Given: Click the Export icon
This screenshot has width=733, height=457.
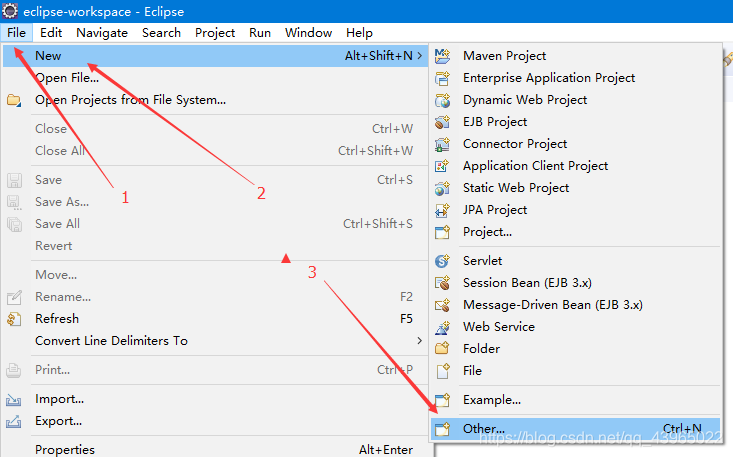Looking at the screenshot, I should 14,421.
